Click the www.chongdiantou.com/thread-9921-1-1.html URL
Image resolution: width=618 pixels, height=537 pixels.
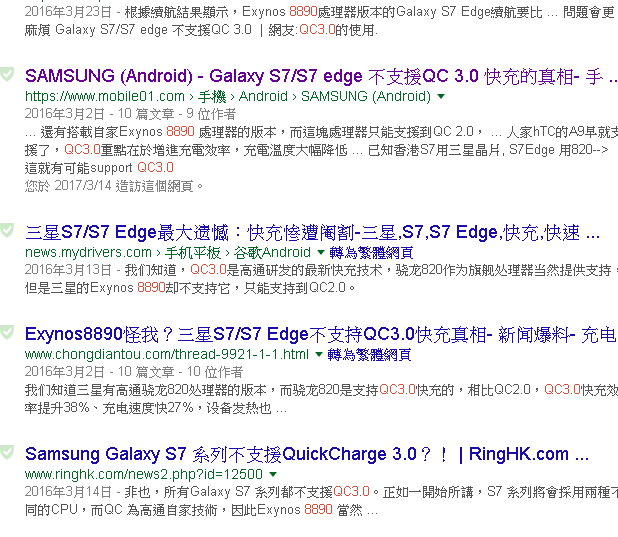pos(167,354)
